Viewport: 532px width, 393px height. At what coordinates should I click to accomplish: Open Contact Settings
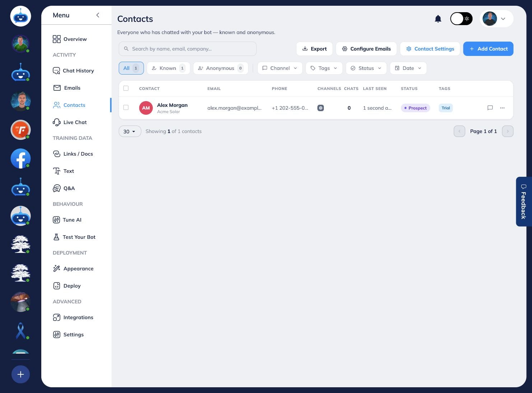click(x=430, y=49)
